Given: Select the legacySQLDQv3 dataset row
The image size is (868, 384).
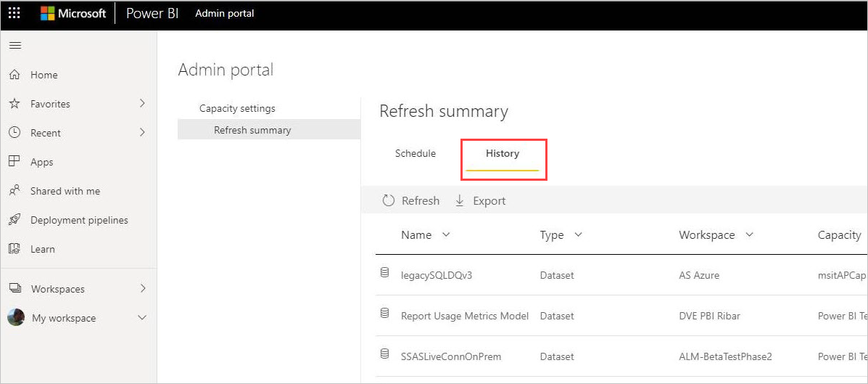Looking at the screenshot, I should (621, 275).
